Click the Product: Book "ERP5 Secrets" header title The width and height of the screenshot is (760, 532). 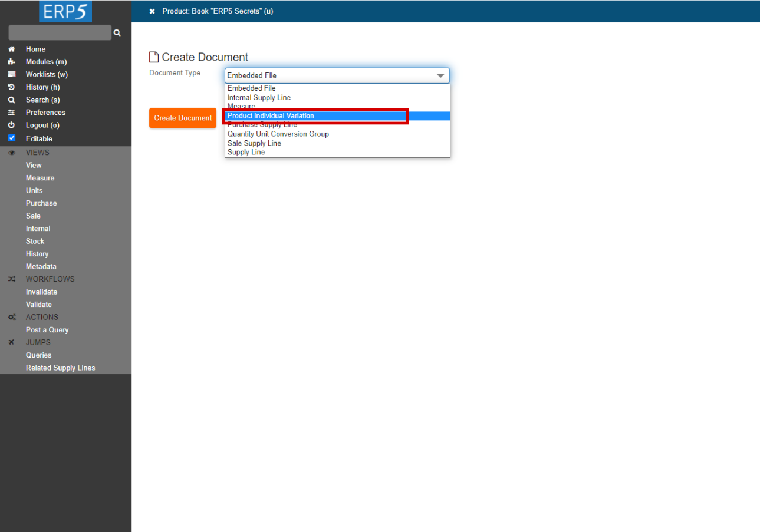coord(218,11)
